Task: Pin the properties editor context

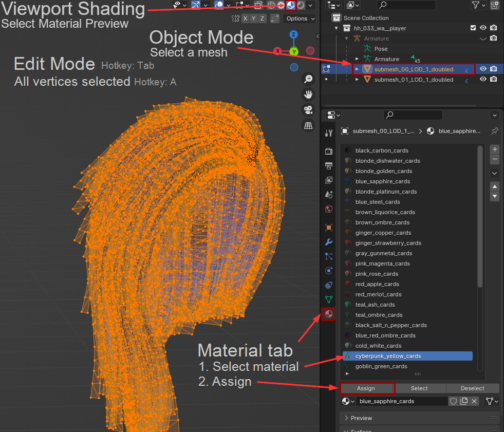Action: [x=494, y=131]
